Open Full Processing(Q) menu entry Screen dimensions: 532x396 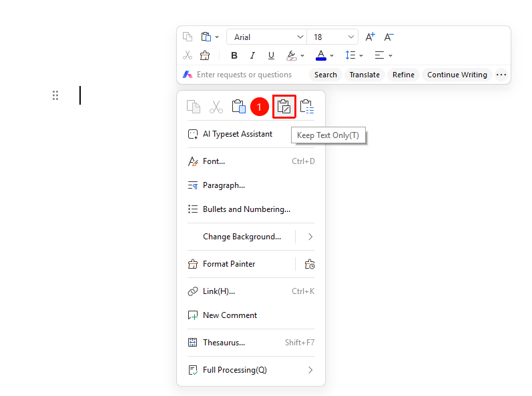[251, 370]
